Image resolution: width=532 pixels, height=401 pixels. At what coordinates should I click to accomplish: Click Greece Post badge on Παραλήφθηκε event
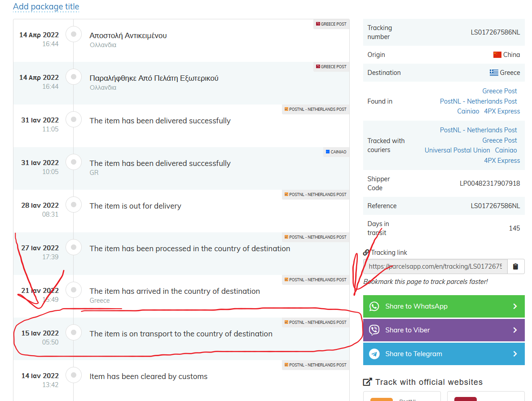[x=331, y=67]
